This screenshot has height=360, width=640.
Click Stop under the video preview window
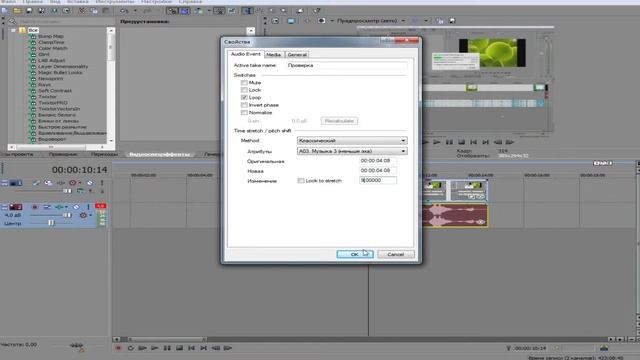[x=461, y=142]
